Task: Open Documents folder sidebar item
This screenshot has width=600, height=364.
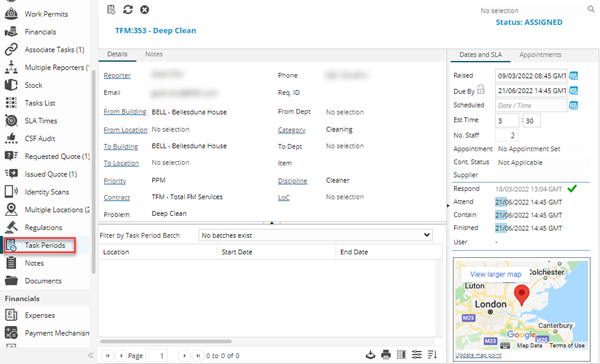Action: point(43,281)
